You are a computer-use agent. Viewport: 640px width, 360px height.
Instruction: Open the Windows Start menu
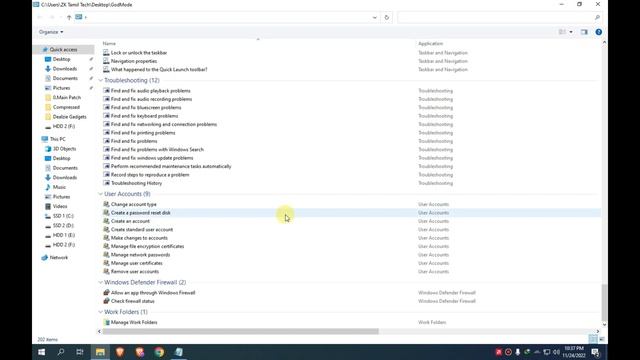point(42,352)
